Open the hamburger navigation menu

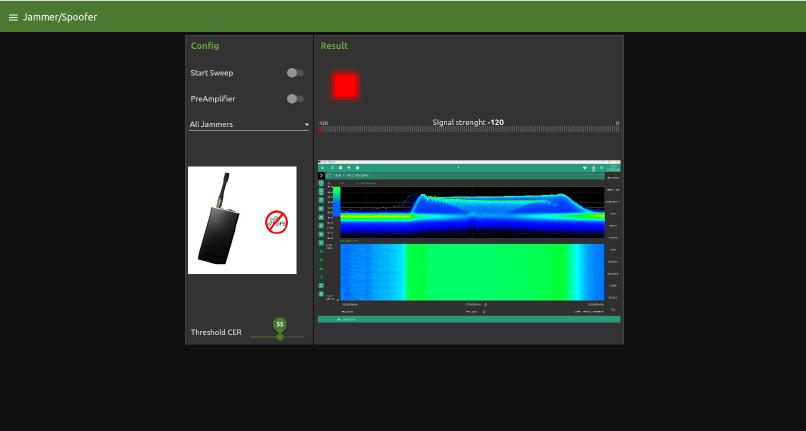(13, 17)
